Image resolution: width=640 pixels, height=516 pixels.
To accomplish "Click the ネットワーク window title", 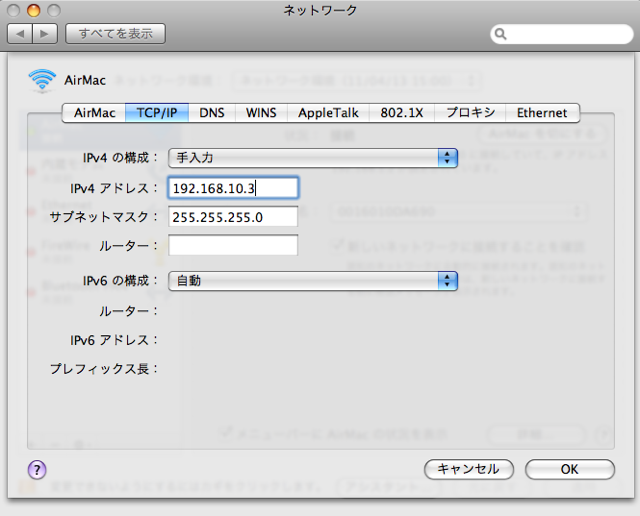I will tap(320, 10).
